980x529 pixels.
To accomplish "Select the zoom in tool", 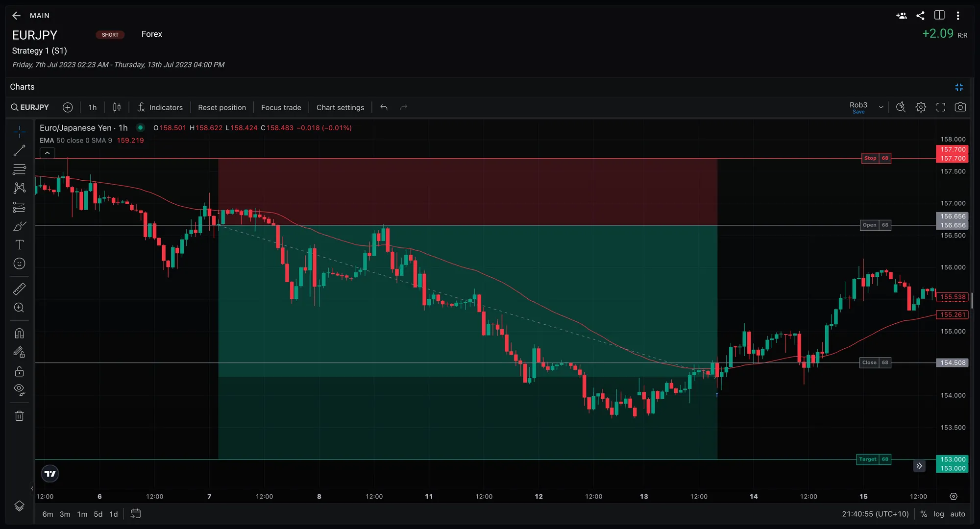I will tap(20, 308).
